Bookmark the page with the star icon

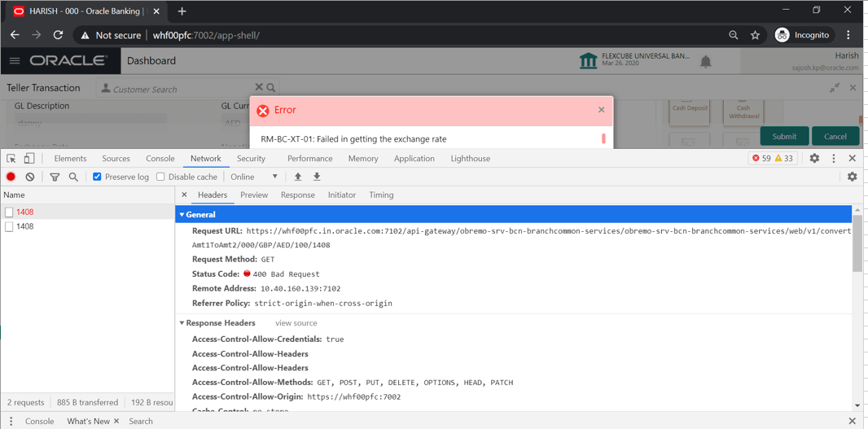(x=755, y=35)
